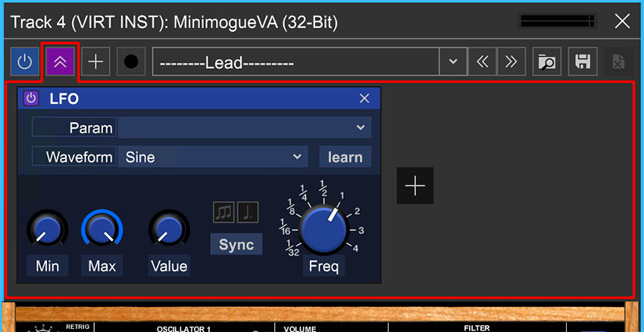Open the Param dropdown
The width and height of the screenshot is (644, 332).
pos(245,127)
